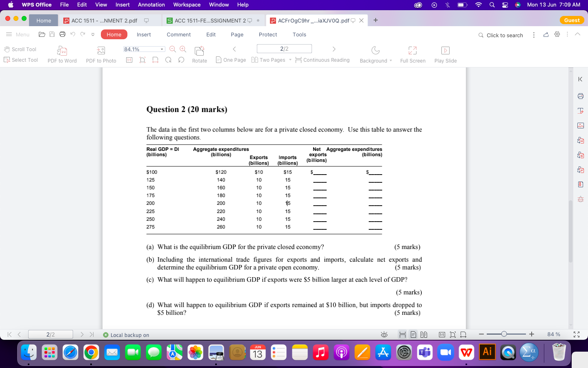The image size is (588, 368).
Task: Open the Two Pages layout dropdown arrow
Action: (x=290, y=60)
